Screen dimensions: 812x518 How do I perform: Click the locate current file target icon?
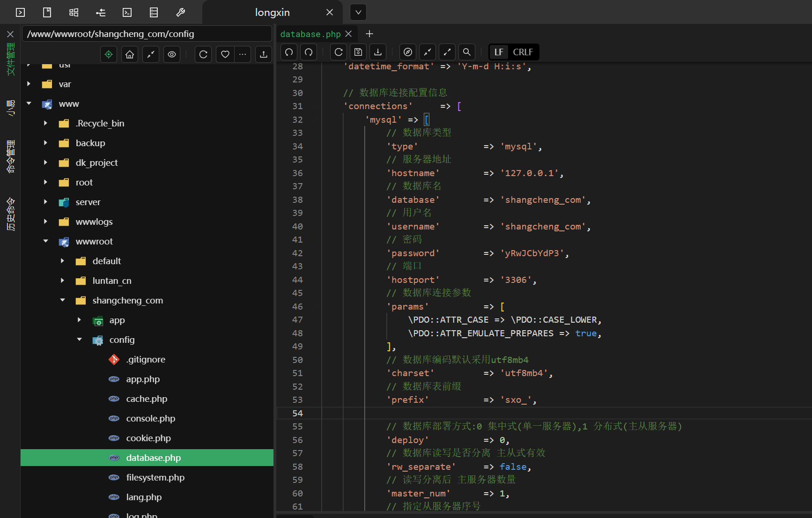pyautogui.click(x=109, y=54)
